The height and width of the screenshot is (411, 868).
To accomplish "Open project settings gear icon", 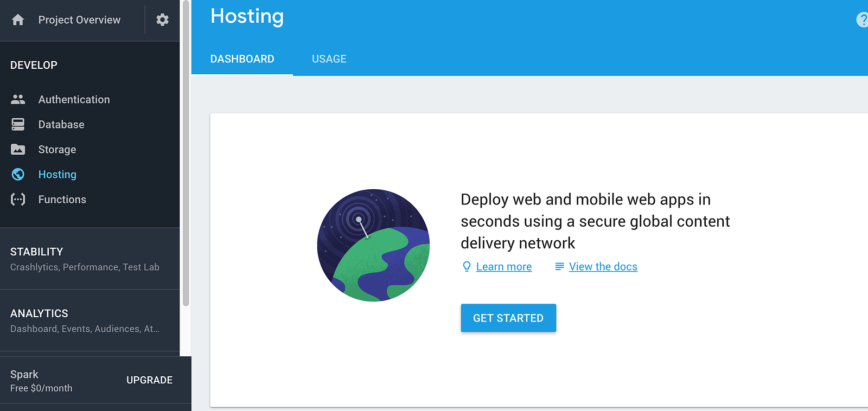I will tap(162, 20).
